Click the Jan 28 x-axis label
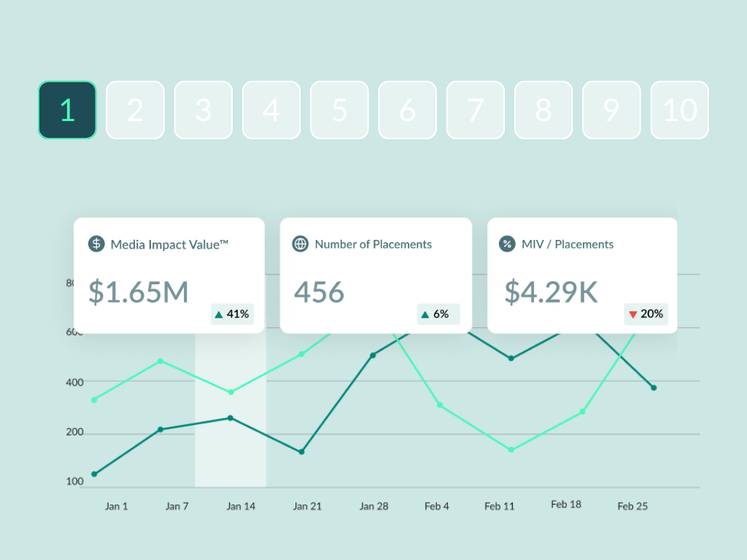Screen dimensions: 747x560 pyautogui.click(x=374, y=506)
